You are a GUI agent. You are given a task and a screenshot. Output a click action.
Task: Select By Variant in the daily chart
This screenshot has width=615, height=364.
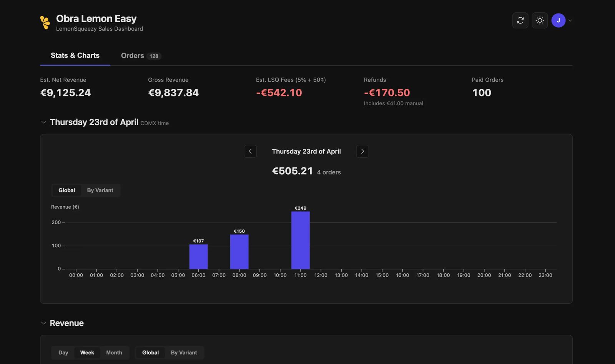pyautogui.click(x=100, y=190)
